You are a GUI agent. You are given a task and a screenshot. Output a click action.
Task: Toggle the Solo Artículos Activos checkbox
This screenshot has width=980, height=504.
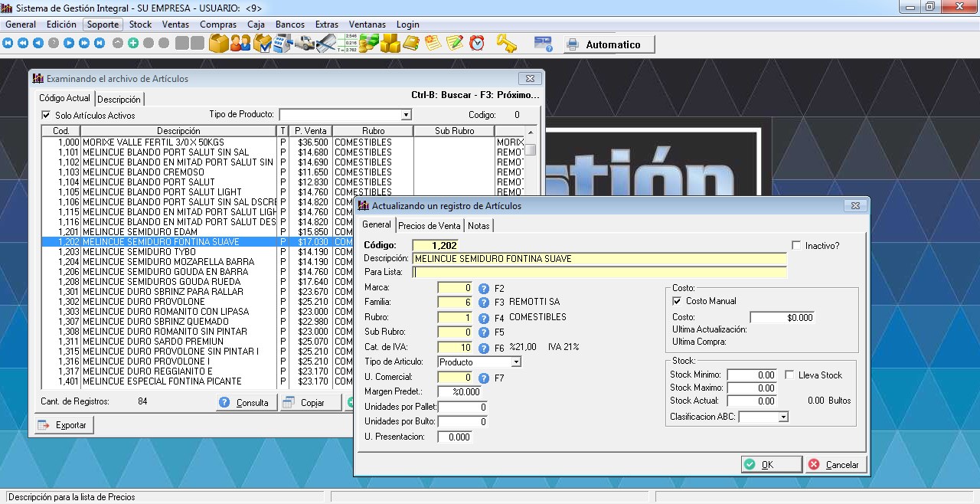click(46, 116)
